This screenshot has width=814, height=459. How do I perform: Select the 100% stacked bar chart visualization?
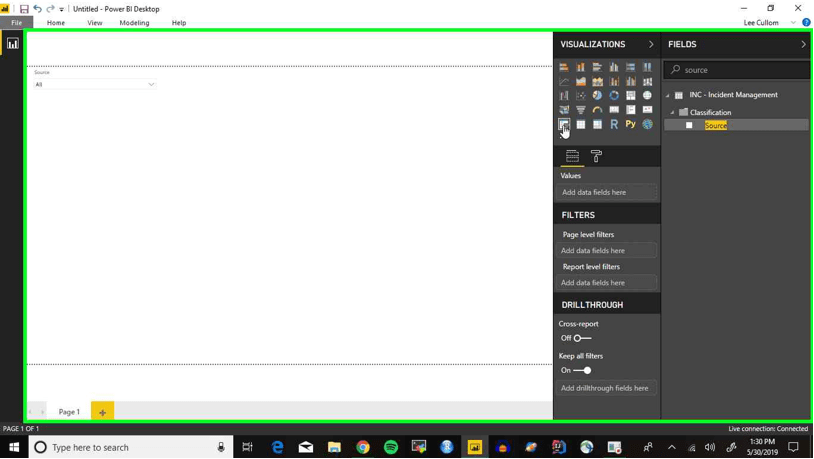pyautogui.click(x=630, y=67)
